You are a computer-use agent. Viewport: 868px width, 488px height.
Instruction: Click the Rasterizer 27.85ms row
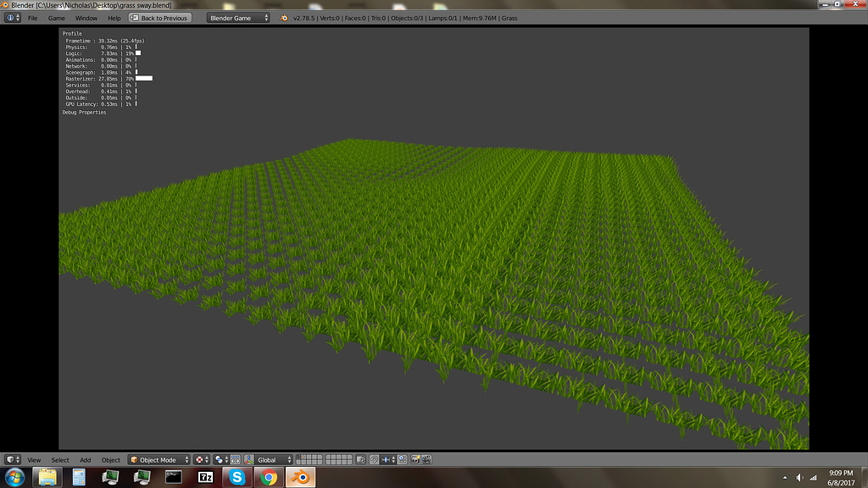[108, 79]
